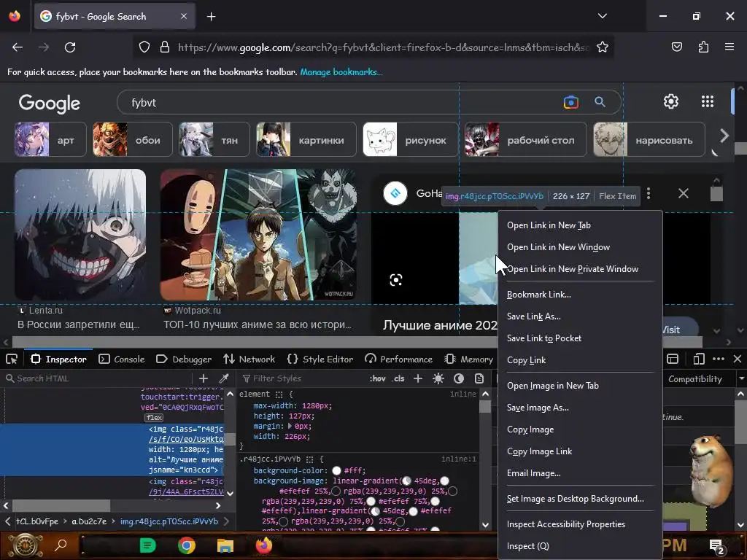Click the Google Lens icon on preview
This screenshot has width=747, height=560.
point(396,280)
